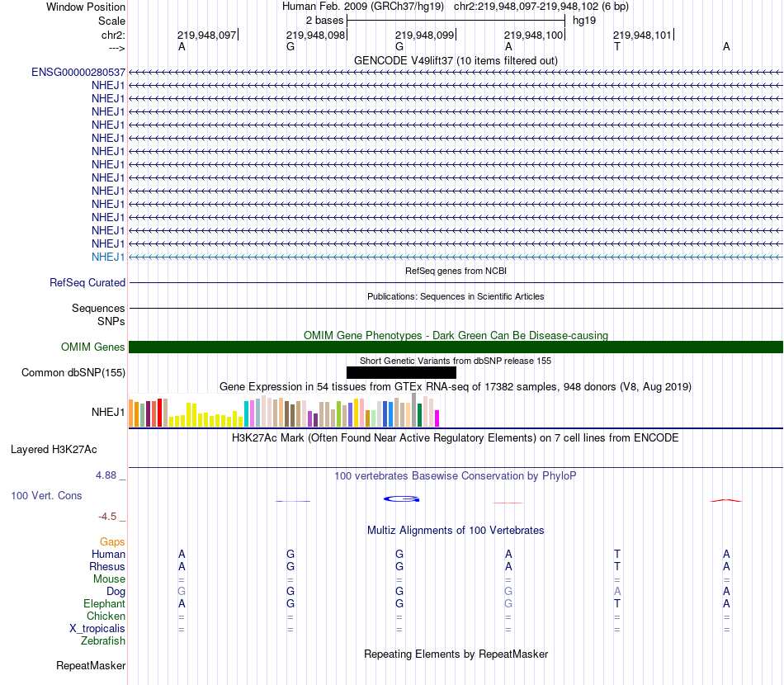Select the light-blue NHEJ1 transcript label

click(108, 257)
